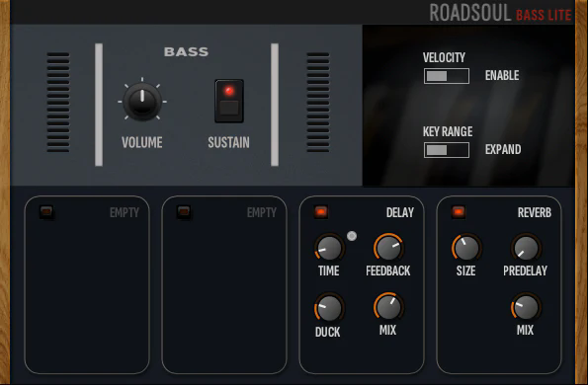588x385 pixels.
Task: Click the Delay Mix knob
Action: click(x=388, y=307)
